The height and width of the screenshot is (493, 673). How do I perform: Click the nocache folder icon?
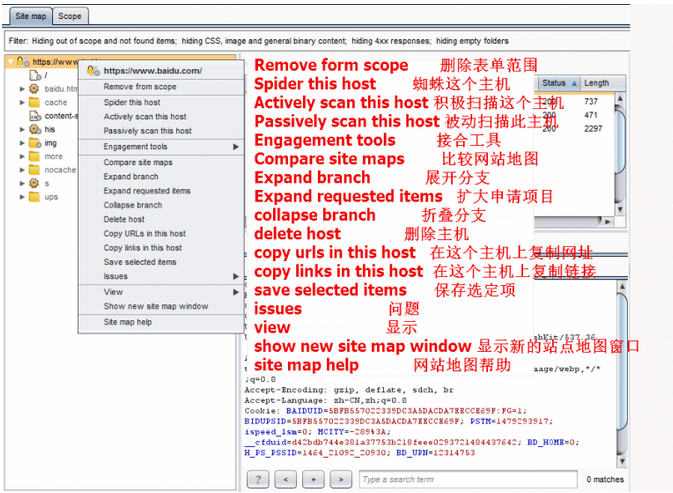pyautogui.click(x=34, y=170)
